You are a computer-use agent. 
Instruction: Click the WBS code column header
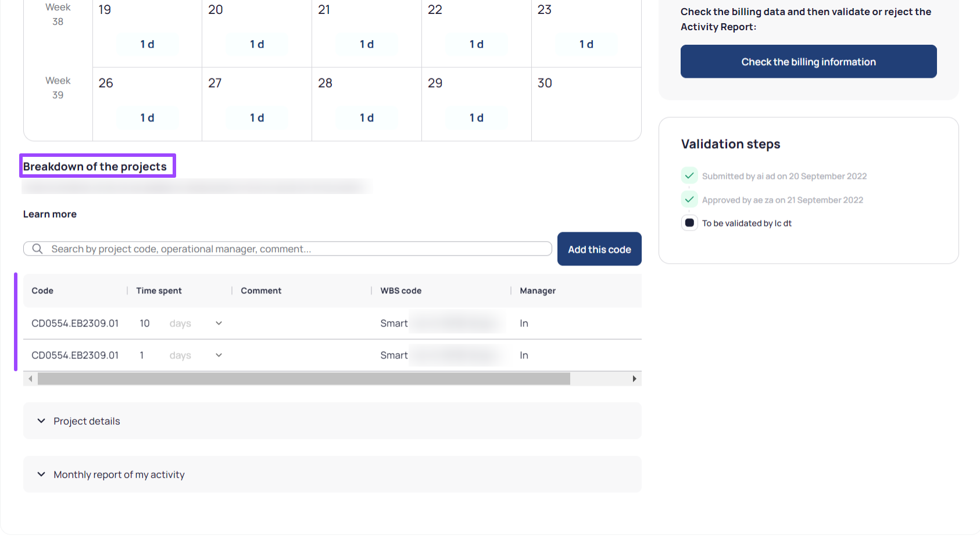coord(400,290)
